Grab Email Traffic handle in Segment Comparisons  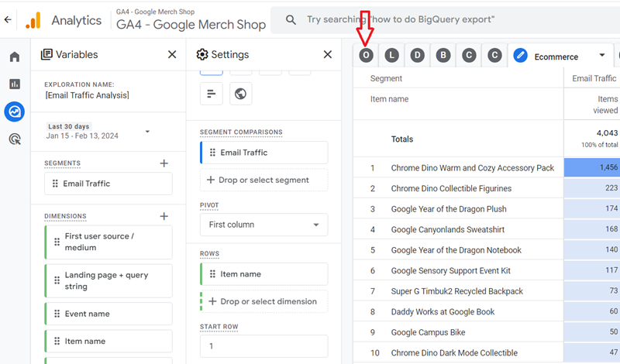[x=212, y=153]
